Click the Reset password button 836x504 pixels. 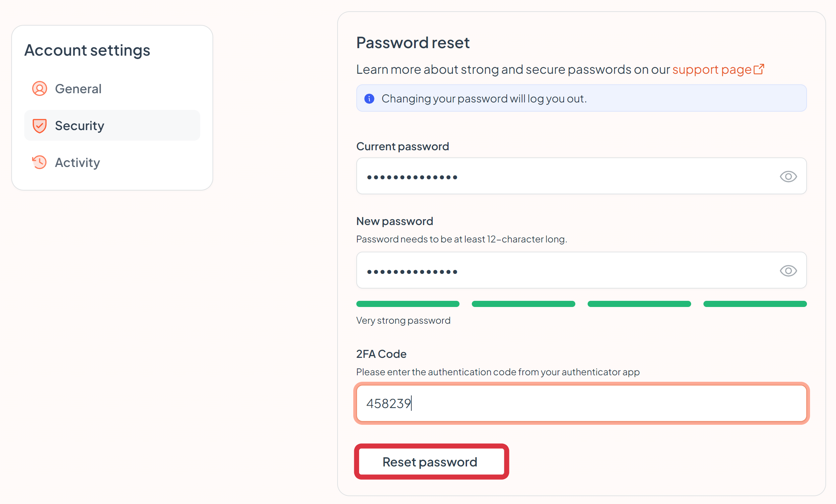[431, 462]
